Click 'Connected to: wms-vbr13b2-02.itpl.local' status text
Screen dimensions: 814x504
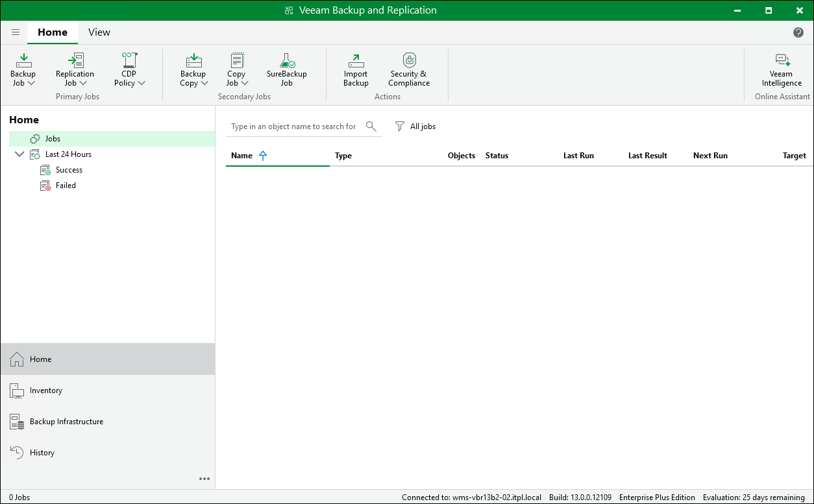point(471,498)
